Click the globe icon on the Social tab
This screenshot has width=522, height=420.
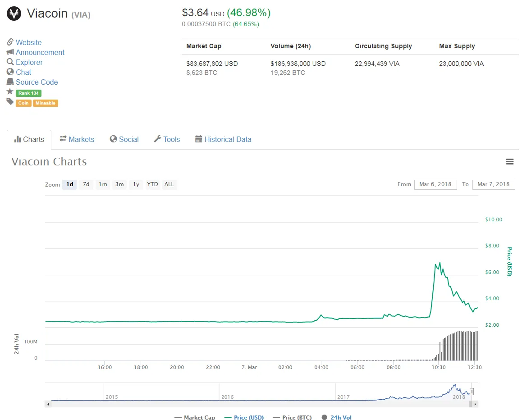(113, 139)
